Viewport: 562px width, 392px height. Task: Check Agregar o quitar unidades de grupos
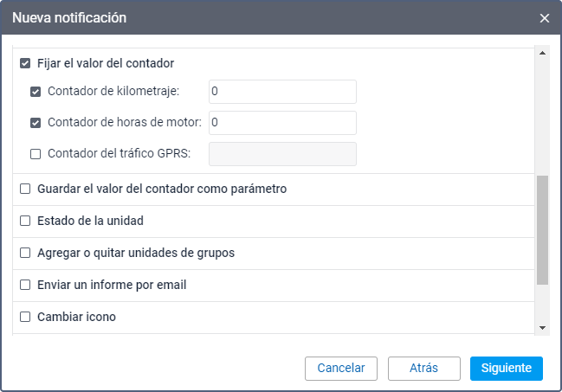click(25, 253)
